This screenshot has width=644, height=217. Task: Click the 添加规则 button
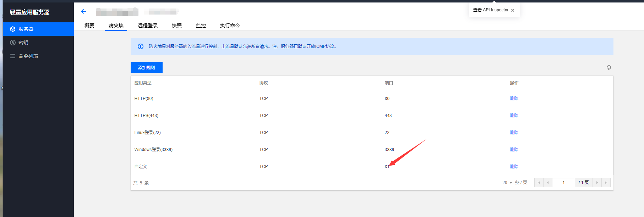coord(147,67)
